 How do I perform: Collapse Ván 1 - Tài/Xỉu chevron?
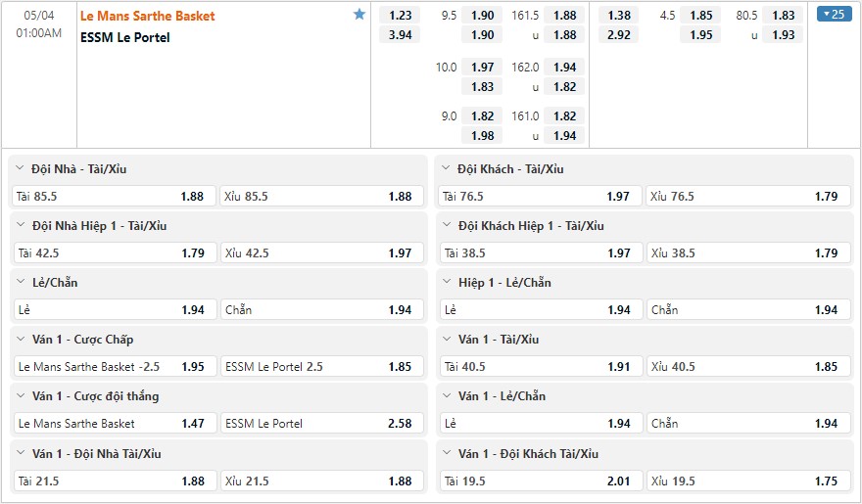447,339
